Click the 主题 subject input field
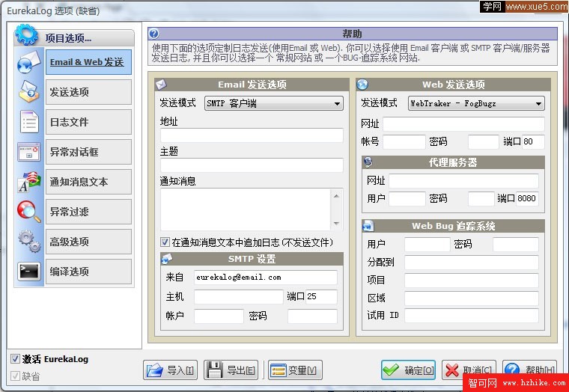 (252, 165)
